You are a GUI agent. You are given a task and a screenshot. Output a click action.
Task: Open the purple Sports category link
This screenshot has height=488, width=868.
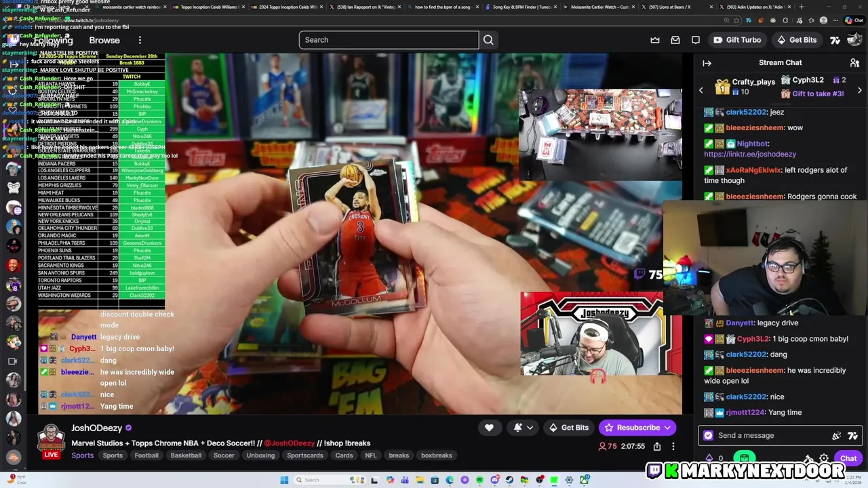(x=82, y=455)
